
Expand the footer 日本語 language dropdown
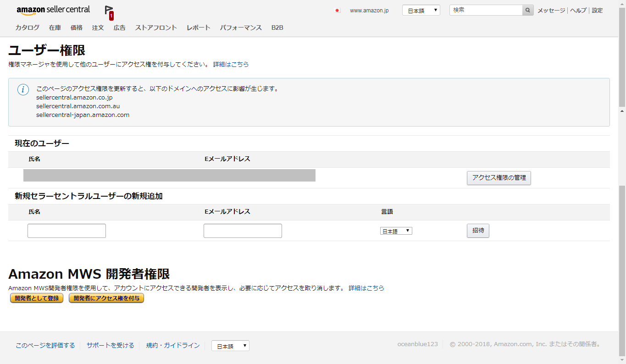coord(230,346)
